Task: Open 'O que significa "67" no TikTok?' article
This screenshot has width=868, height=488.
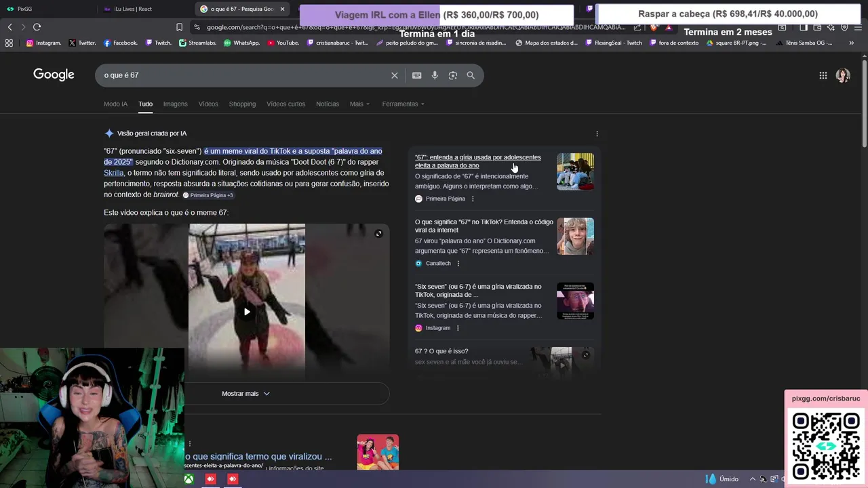Action: (x=484, y=226)
